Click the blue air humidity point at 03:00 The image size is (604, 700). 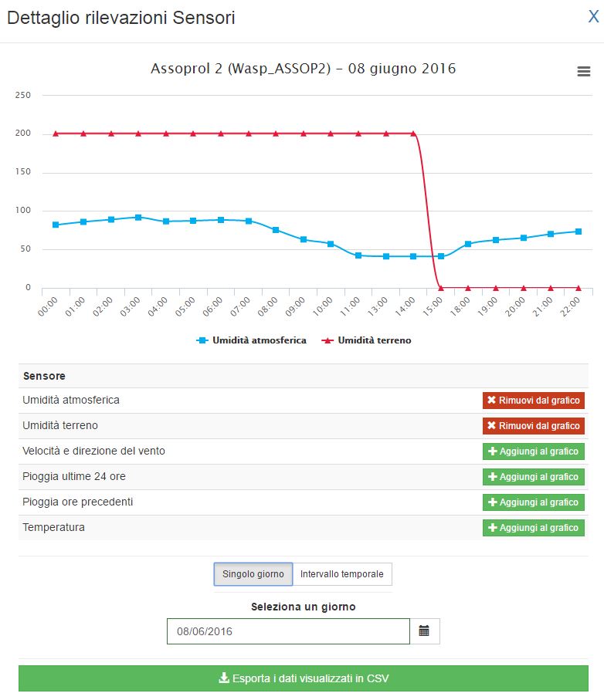coord(138,218)
